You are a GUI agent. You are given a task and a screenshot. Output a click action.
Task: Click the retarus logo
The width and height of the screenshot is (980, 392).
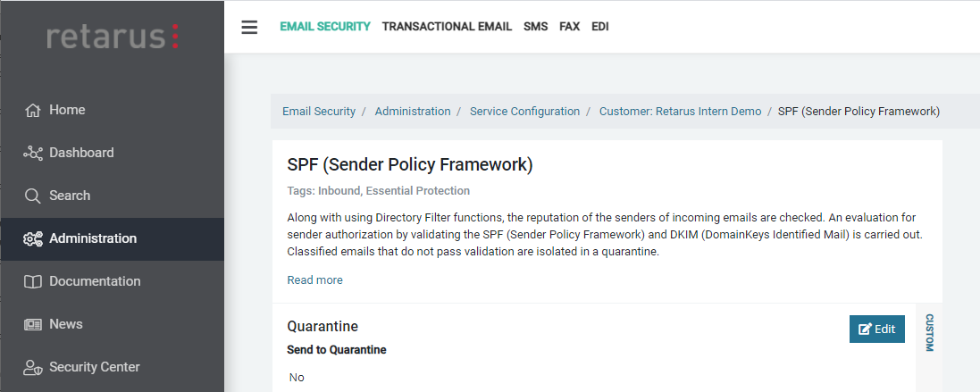point(113,37)
